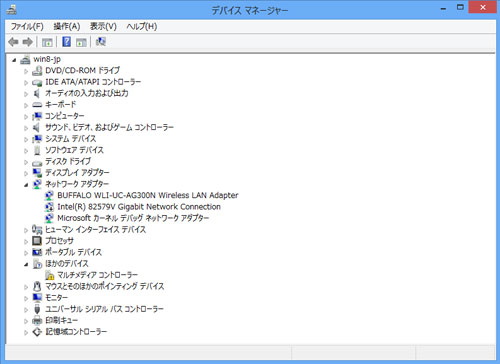Click the Back arrow toolbar icon
Image resolution: width=500 pixels, height=364 pixels.
(13, 42)
